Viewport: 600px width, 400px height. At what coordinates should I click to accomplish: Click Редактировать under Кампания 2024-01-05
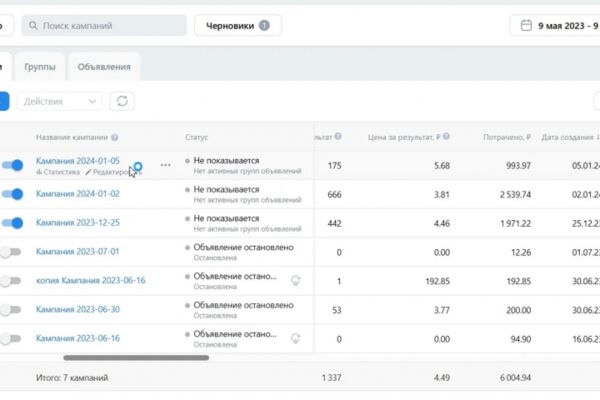113,172
